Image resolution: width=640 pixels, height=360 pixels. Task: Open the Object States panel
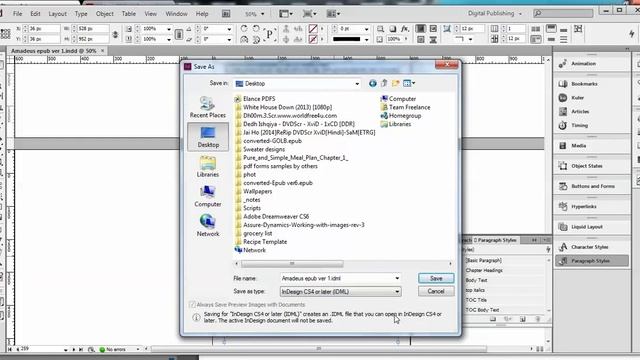(591, 166)
